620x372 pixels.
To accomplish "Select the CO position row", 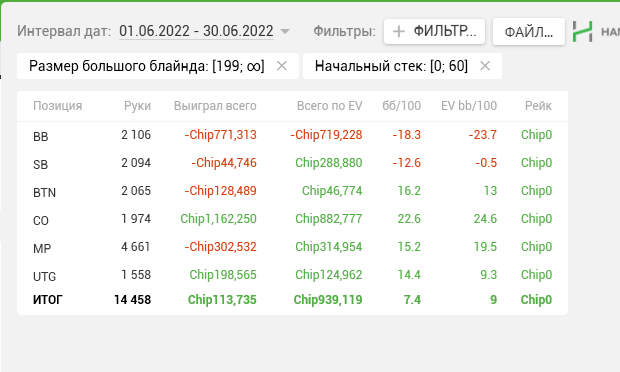I will (292, 219).
